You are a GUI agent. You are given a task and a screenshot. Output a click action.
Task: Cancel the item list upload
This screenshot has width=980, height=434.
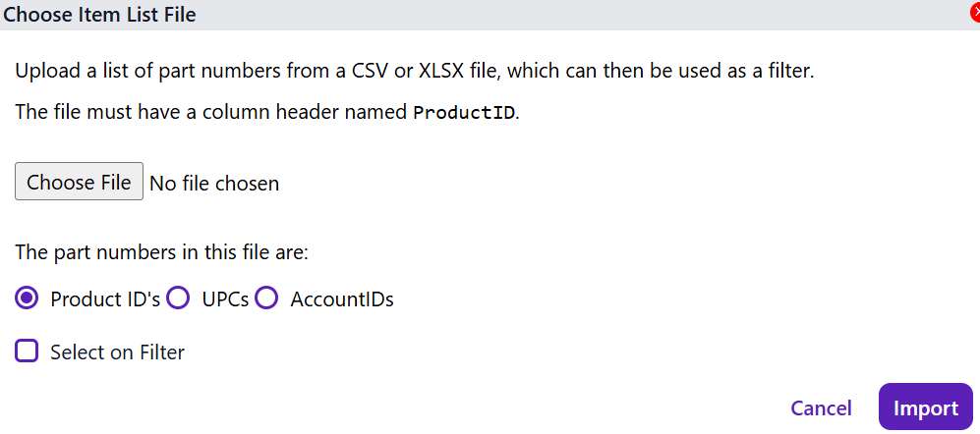[x=821, y=407]
